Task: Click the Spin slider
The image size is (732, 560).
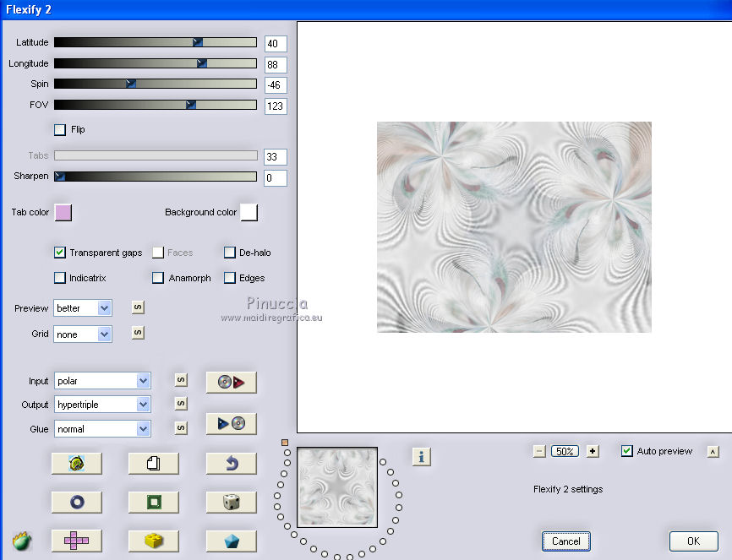Action: pos(156,84)
